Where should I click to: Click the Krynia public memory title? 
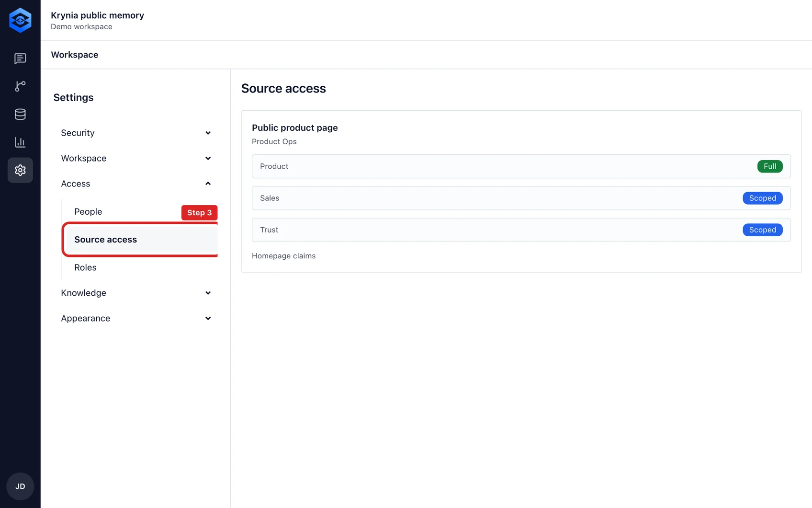click(97, 15)
